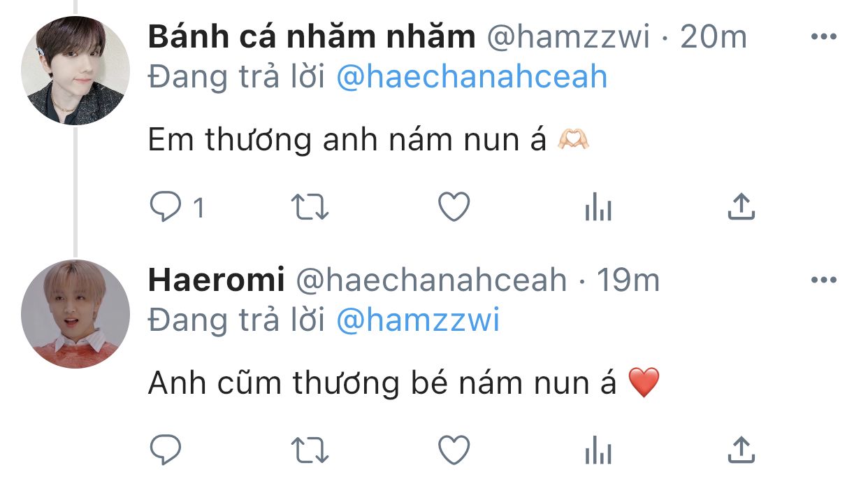Open Haeromi's profile avatar
Image resolution: width=868 pixels, height=484 pixels.
click(x=75, y=313)
